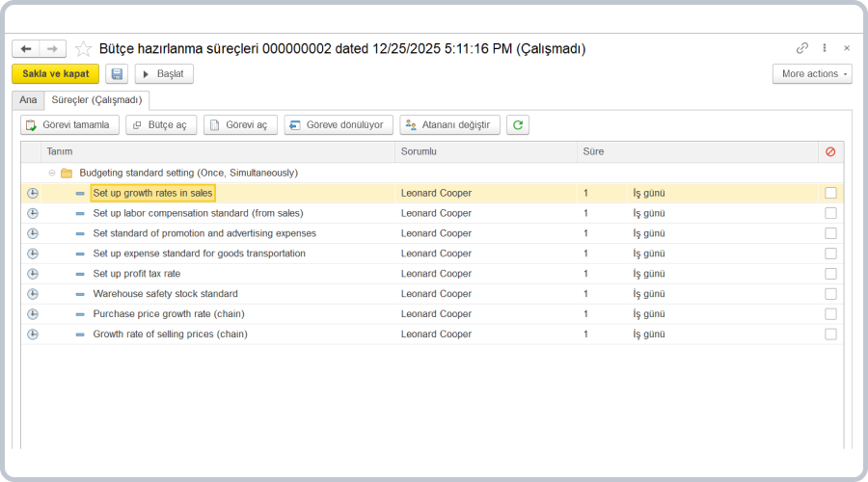Click the Başlat button
Viewport: 868px width, 482px height.
click(164, 74)
